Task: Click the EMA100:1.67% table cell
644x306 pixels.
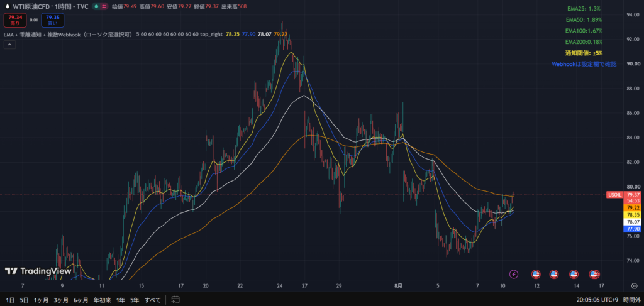Action: coord(584,31)
